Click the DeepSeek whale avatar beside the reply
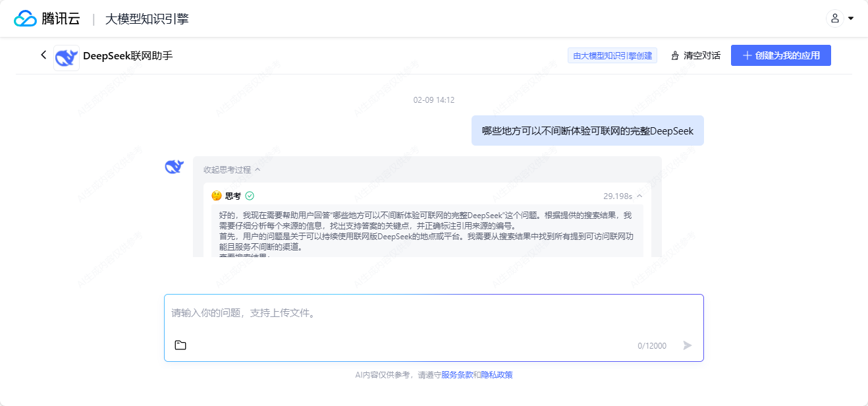This screenshot has height=406, width=868. [173, 166]
